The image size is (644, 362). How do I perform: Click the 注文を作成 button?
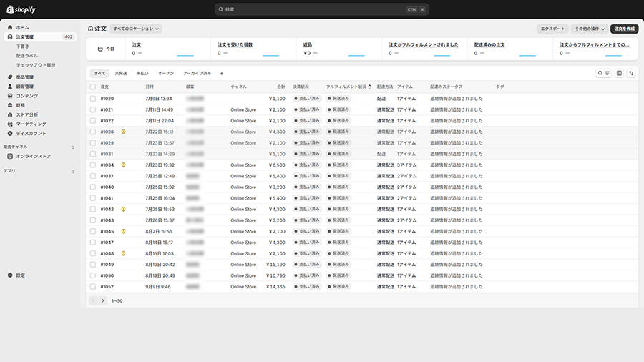624,29
